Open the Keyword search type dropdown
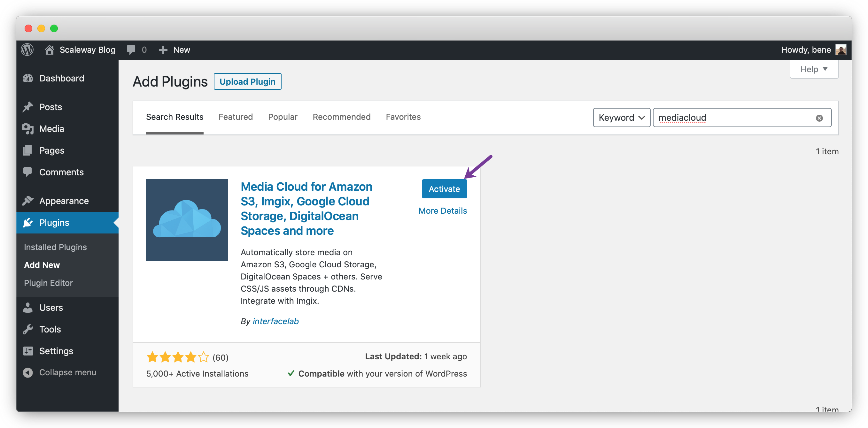 [x=621, y=118]
